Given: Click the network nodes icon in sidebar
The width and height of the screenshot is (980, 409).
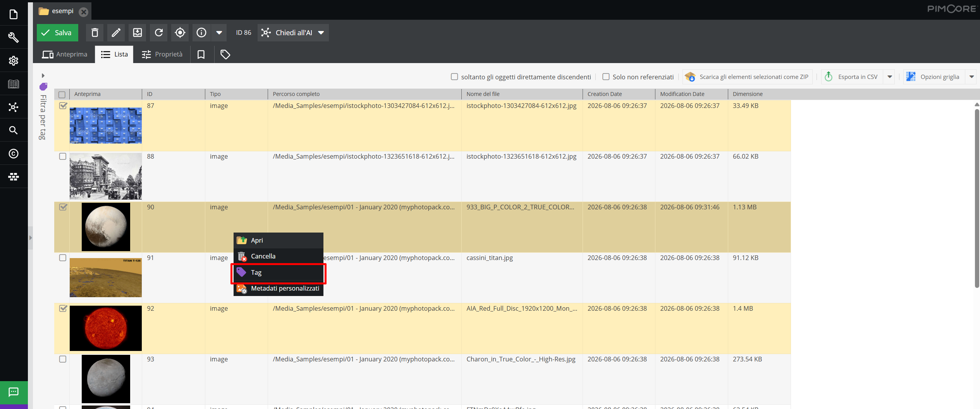Looking at the screenshot, I should tap(14, 107).
